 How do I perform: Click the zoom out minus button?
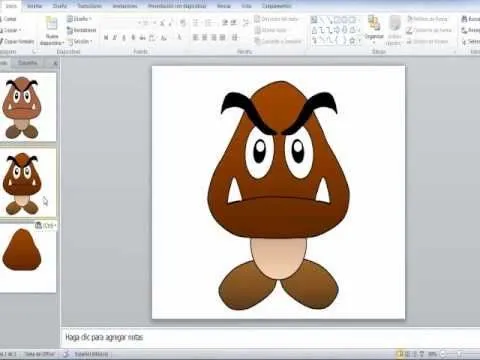pyautogui.click(x=443, y=354)
